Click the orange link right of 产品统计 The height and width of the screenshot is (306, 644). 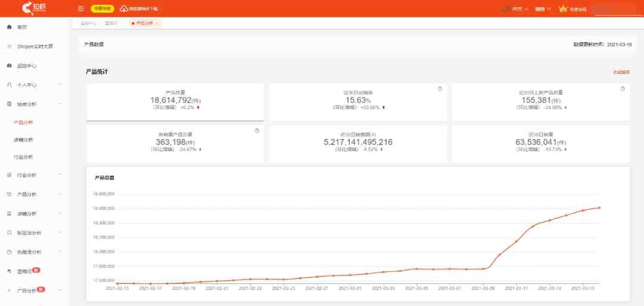(621, 72)
